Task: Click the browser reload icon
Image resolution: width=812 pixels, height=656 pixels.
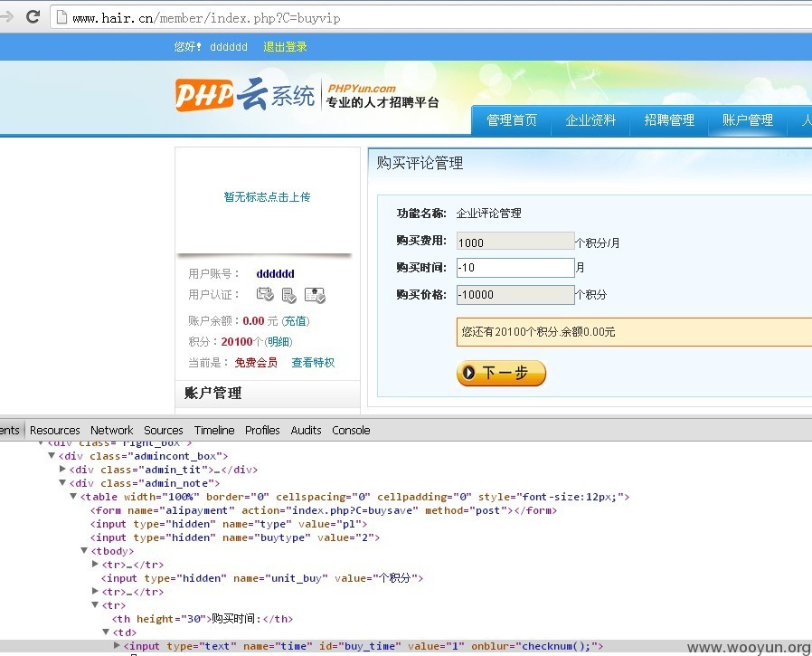Action: click(x=33, y=16)
